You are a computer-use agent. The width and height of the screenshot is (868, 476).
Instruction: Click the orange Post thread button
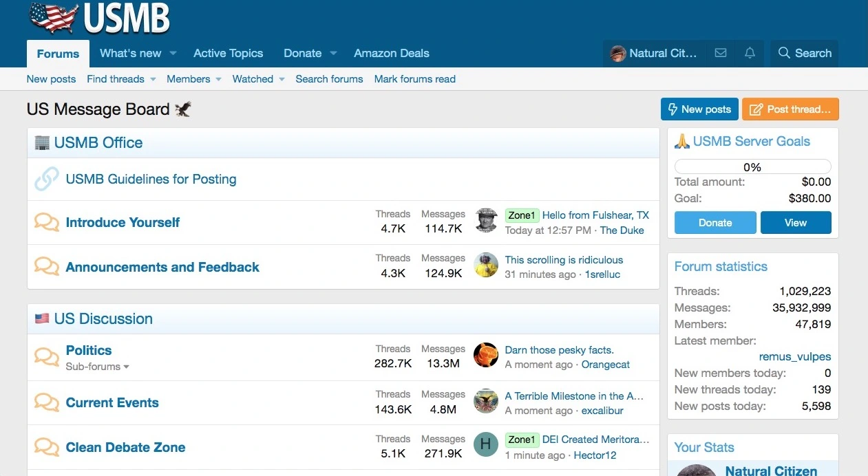point(790,109)
